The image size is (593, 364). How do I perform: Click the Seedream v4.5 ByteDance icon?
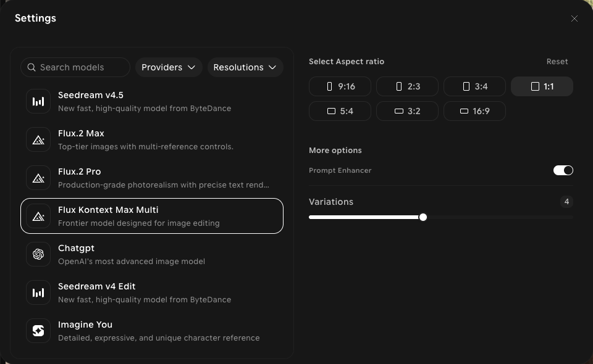[38, 101]
